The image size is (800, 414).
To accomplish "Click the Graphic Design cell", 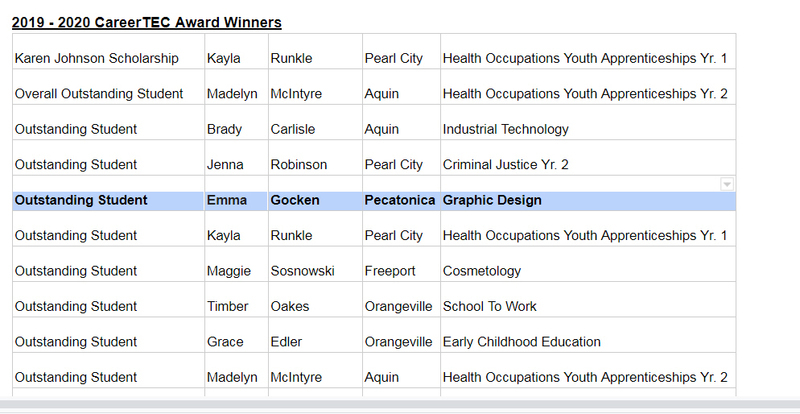I will click(492, 200).
